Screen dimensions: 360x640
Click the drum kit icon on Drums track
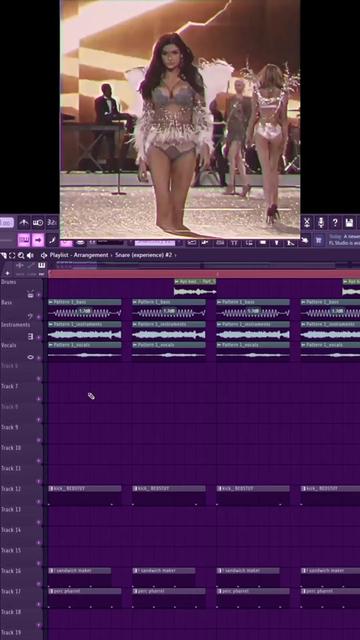pos(30,294)
